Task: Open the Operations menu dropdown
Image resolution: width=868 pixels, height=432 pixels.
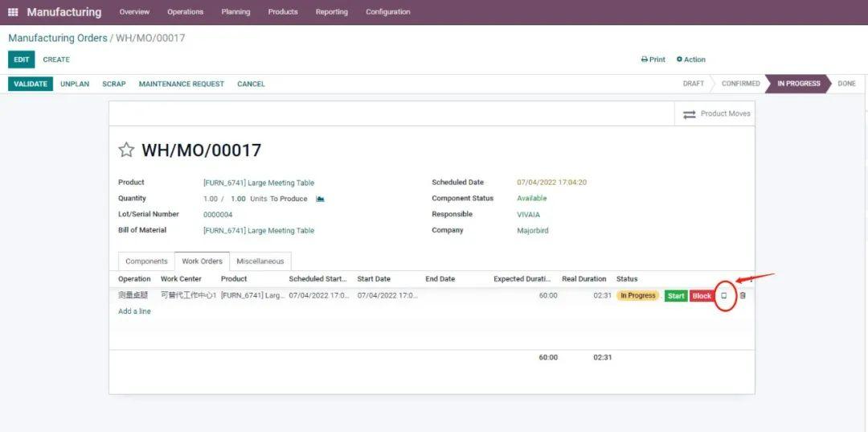Action: point(185,12)
